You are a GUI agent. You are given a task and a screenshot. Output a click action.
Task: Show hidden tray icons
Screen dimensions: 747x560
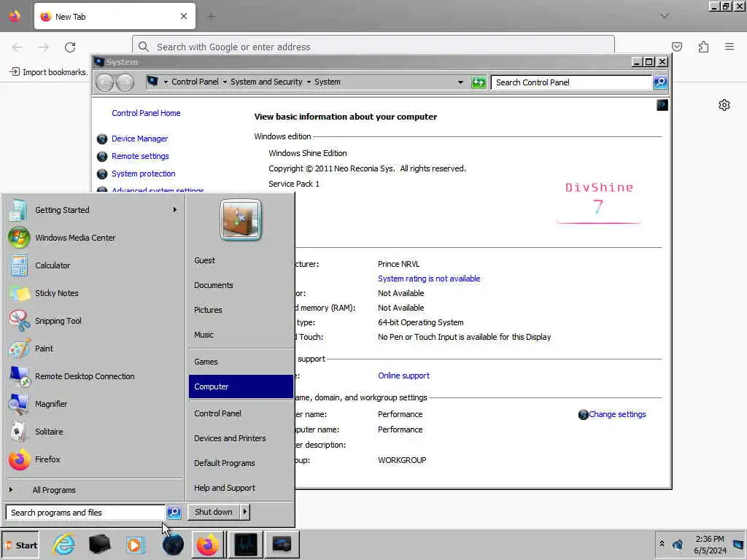point(662,544)
